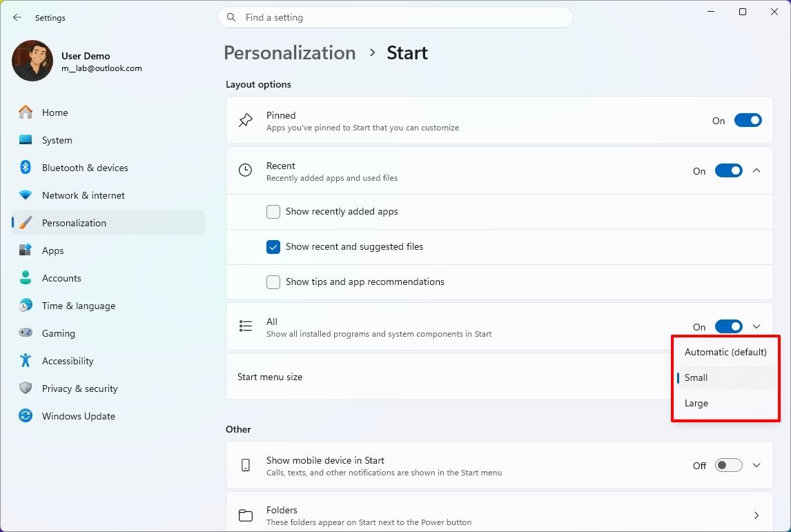Open Accounts settings category
Screen dimensions: 791x532
(108, 278)
